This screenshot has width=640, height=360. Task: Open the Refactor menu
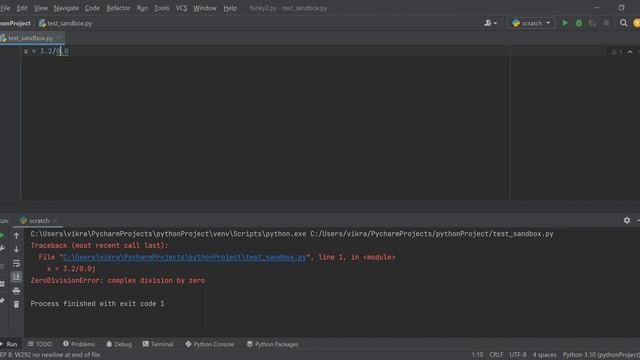[118, 8]
